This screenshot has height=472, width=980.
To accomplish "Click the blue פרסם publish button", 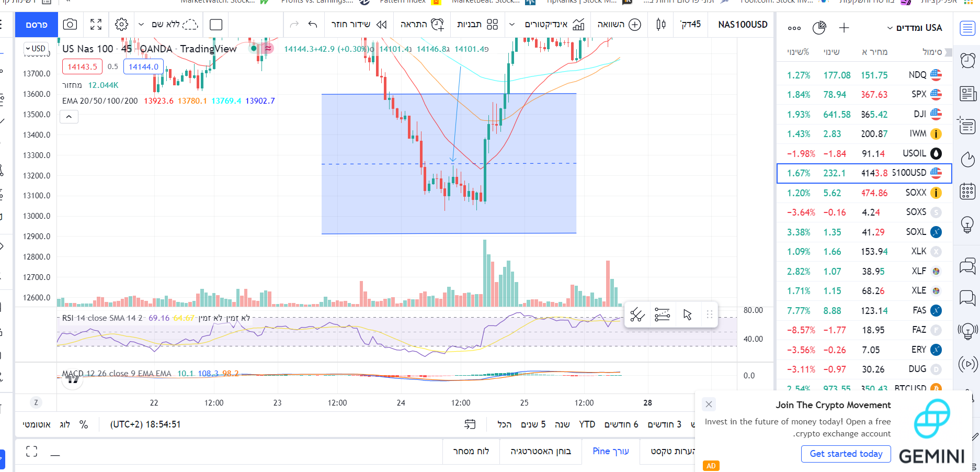I will coord(37,25).
